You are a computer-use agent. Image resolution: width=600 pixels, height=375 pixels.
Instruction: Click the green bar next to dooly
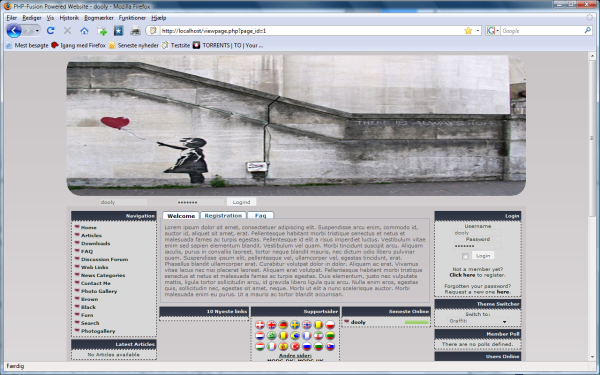point(417,322)
